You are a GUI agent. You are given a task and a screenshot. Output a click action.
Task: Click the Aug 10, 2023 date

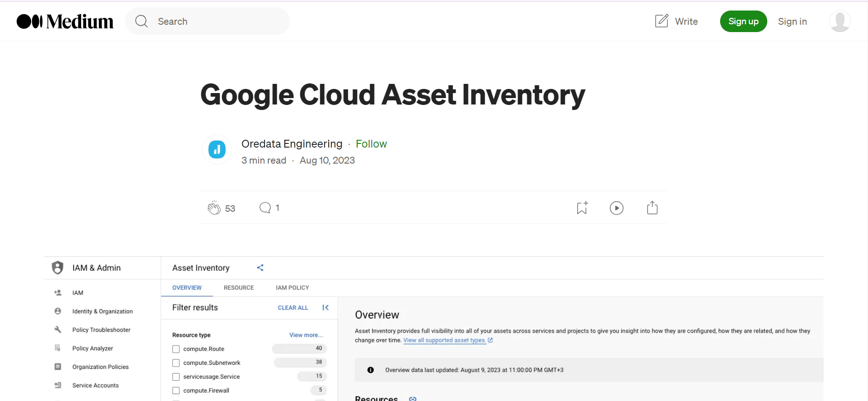(x=327, y=160)
